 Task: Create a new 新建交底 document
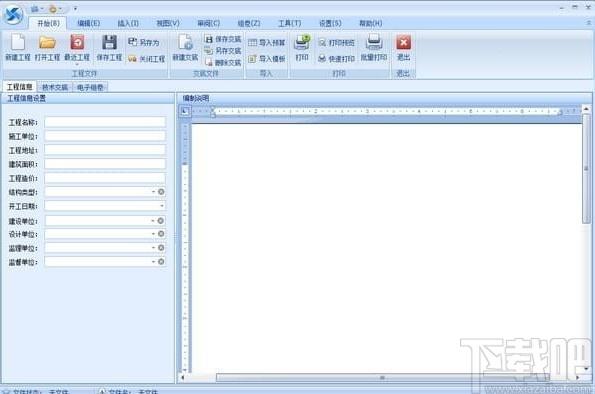coord(185,47)
